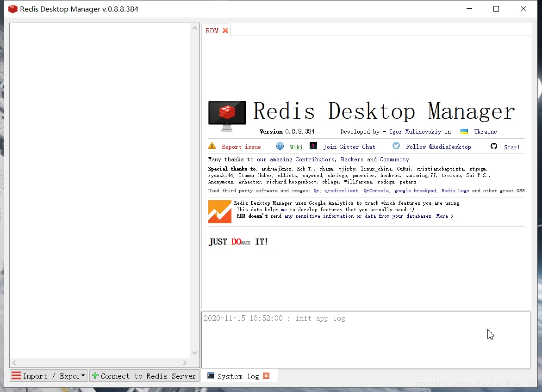Open the Wiki link
The width and height of the screenshot is (542, 392).
click(296, 147)
